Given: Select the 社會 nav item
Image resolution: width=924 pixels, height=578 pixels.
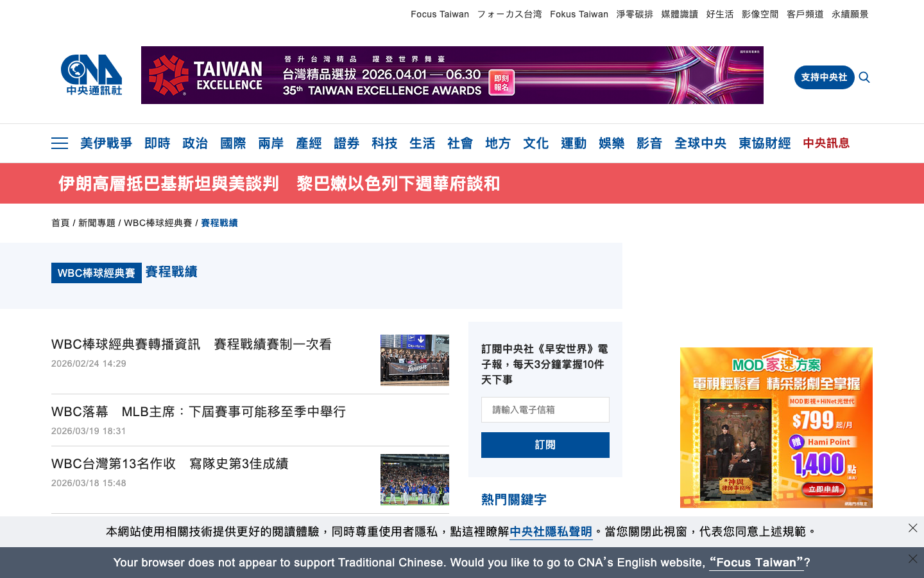Looking at the screenshot, I should point(460,143).
